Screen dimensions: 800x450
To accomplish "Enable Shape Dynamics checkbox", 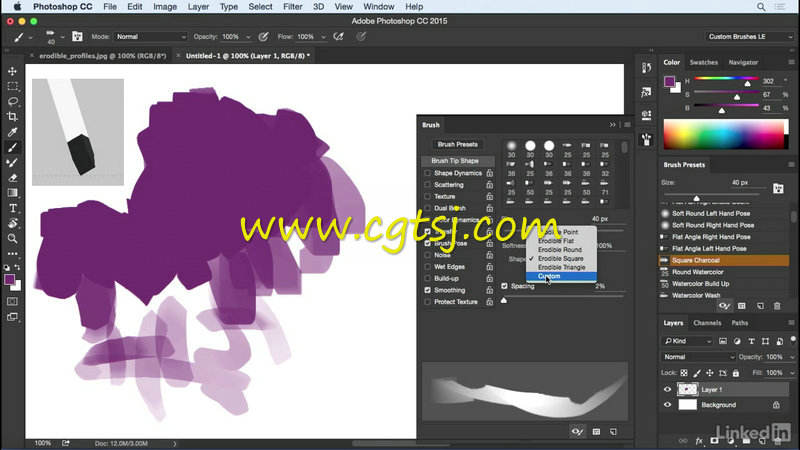I will [428, 173].
